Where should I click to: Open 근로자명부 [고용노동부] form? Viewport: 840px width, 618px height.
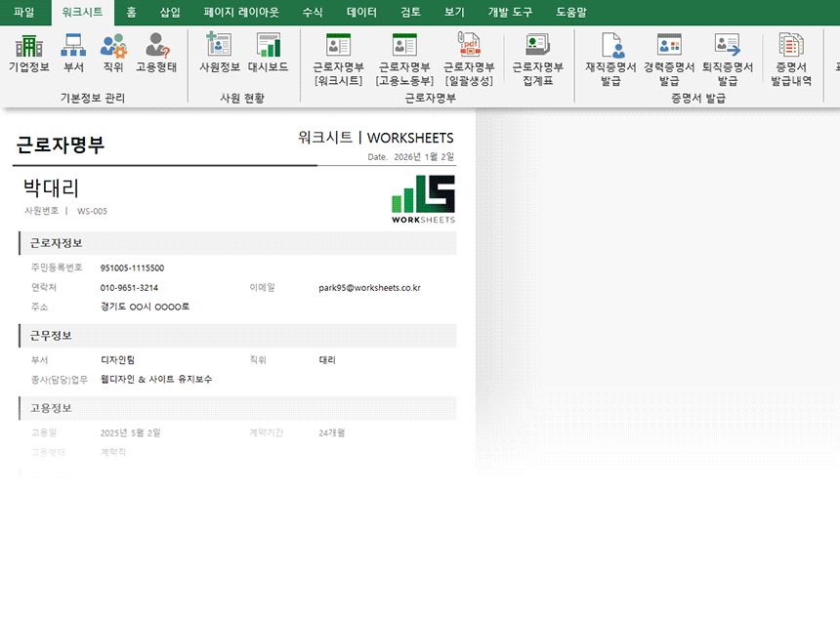(x=404, y=58)
